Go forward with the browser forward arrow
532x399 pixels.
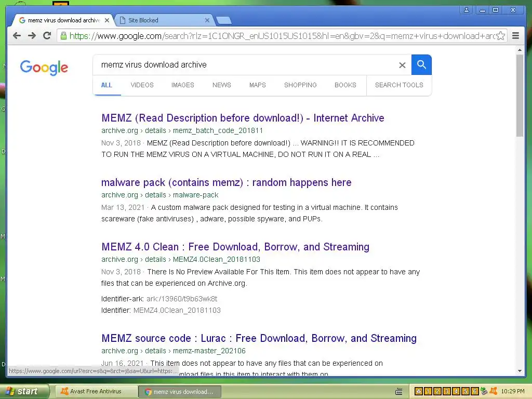[x=32, y=36]
